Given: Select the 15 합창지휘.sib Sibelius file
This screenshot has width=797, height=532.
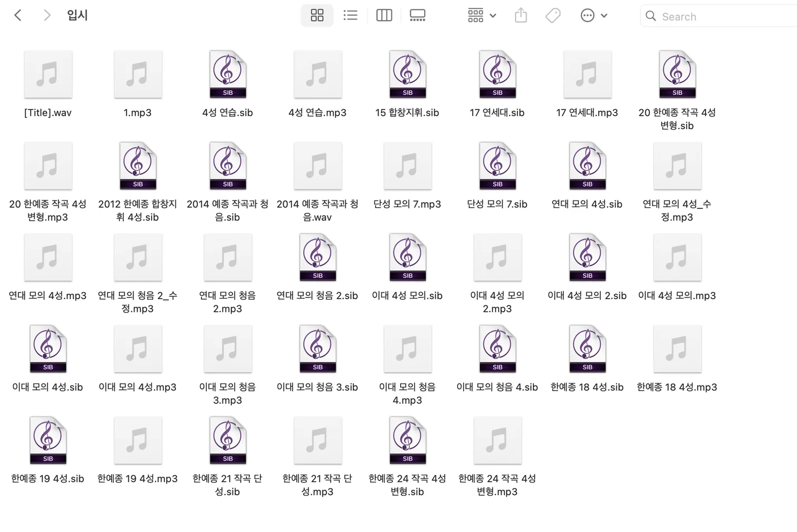Looking at the screenshot, I should tap(407, 75).
